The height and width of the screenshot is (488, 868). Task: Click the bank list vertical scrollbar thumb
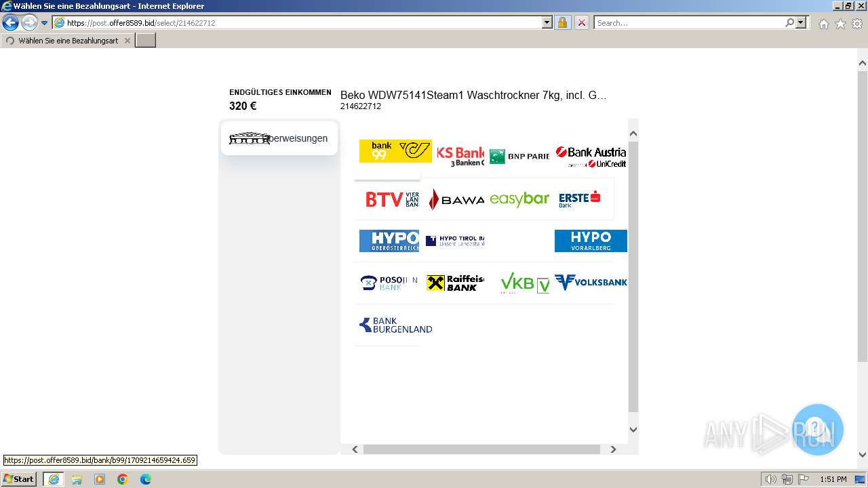(x=633, y=277)
